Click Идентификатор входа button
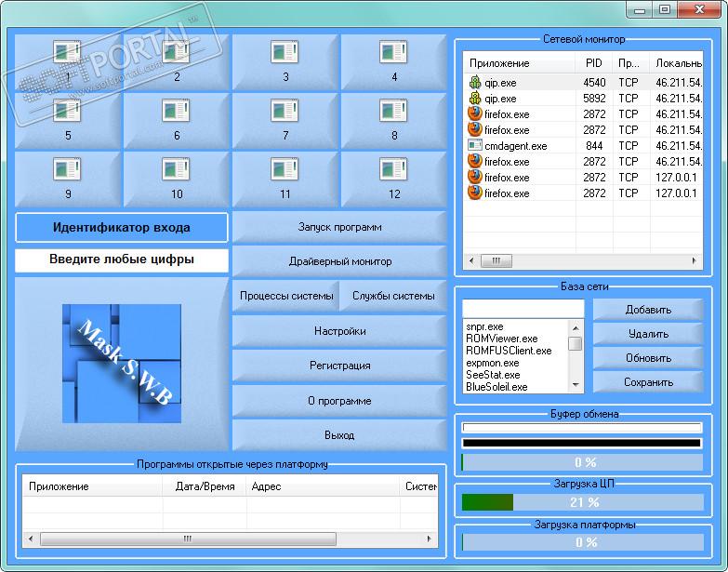 pos(122,228)
